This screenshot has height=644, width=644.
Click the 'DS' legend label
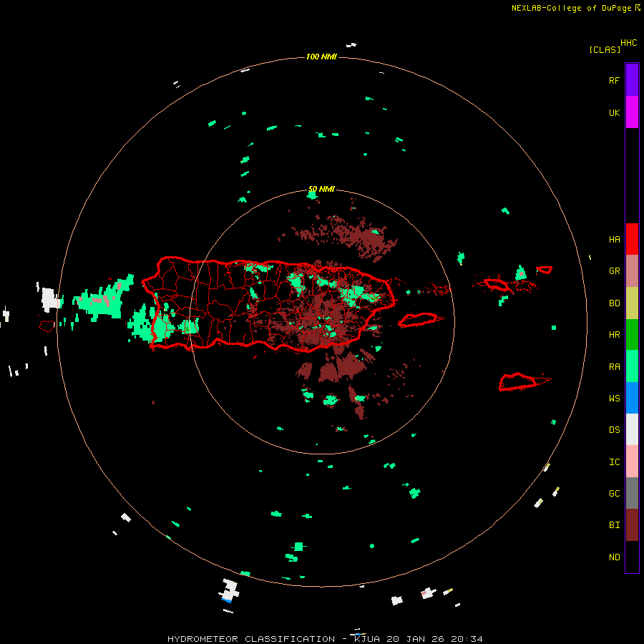pos(614,430)
